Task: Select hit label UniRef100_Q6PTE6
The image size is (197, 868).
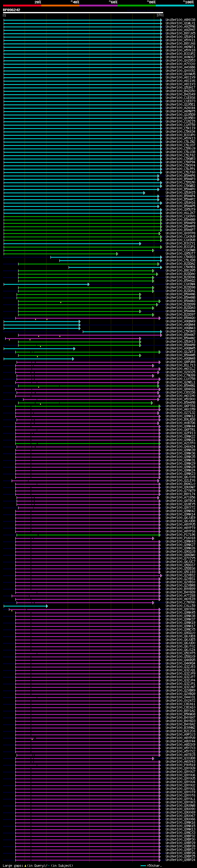Action: pos(180,406)
